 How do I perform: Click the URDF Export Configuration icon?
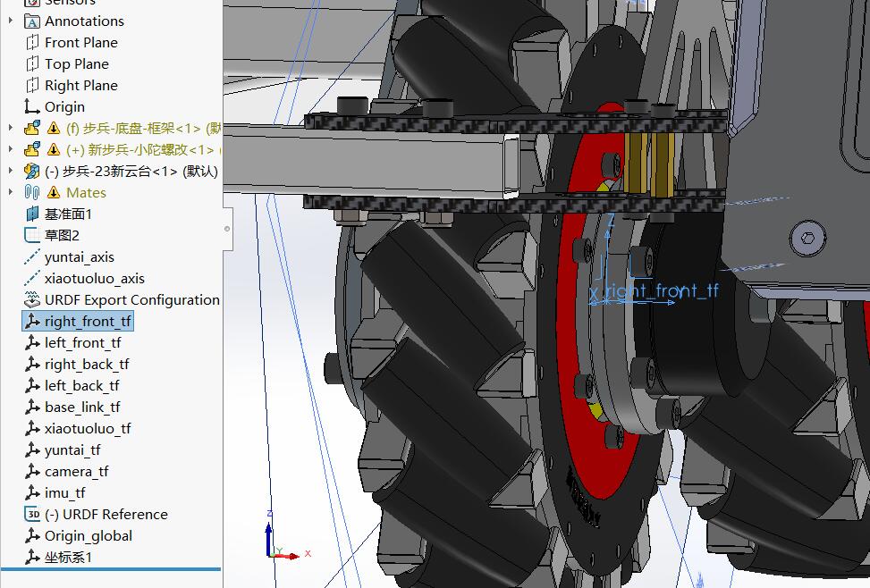click(32, 299)
